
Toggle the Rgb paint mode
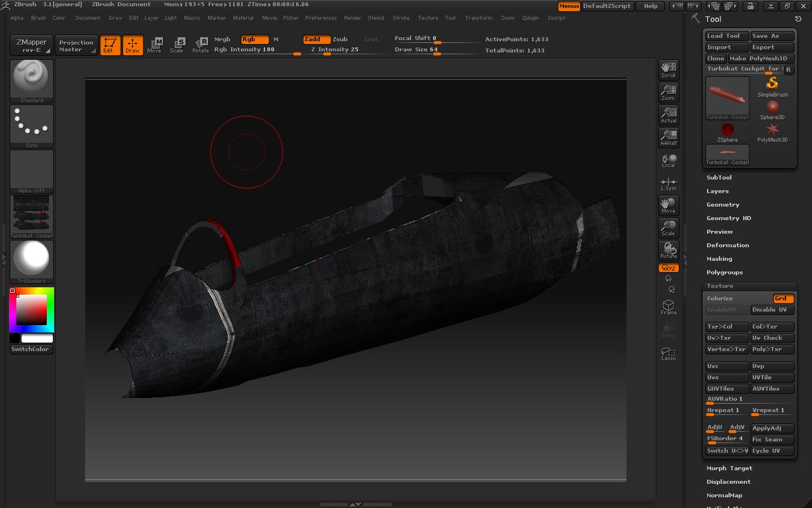[253, 40]
